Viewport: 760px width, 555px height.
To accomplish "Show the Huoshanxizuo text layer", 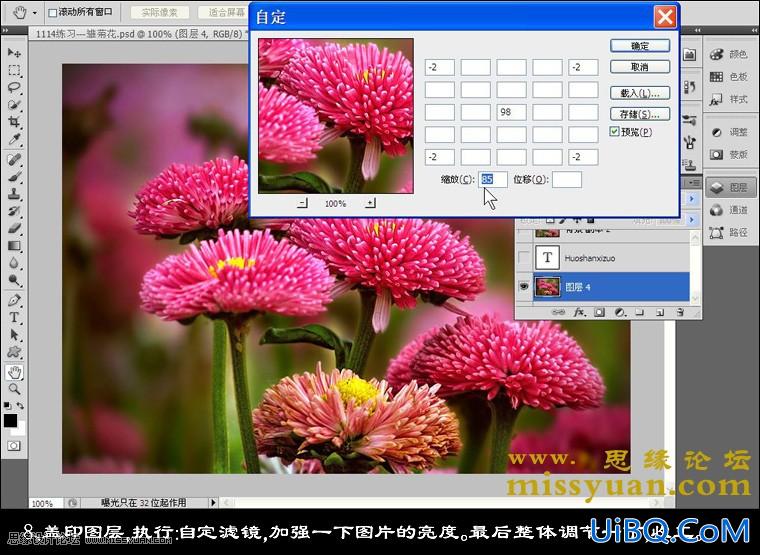I will (x=524, y=258).
